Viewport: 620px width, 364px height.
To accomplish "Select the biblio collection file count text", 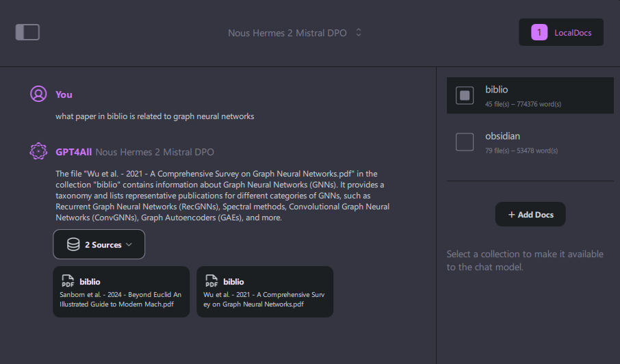I will (523, 104).
